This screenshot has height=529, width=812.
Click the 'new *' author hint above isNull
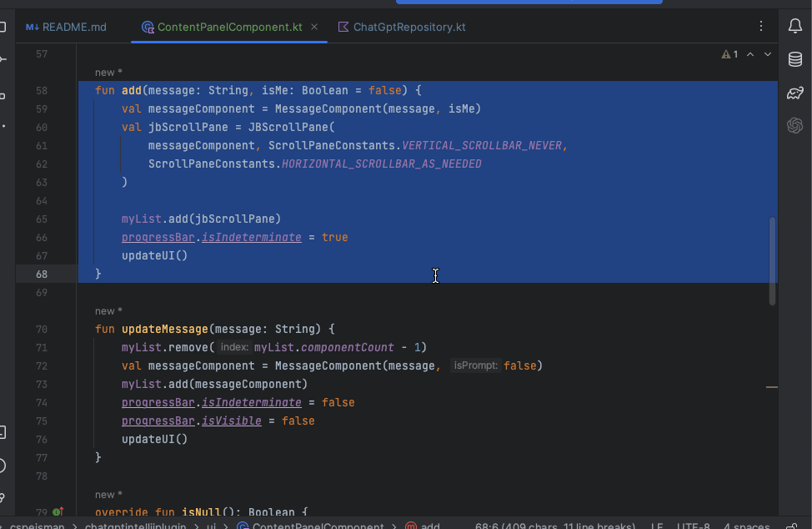pos(108,495)
